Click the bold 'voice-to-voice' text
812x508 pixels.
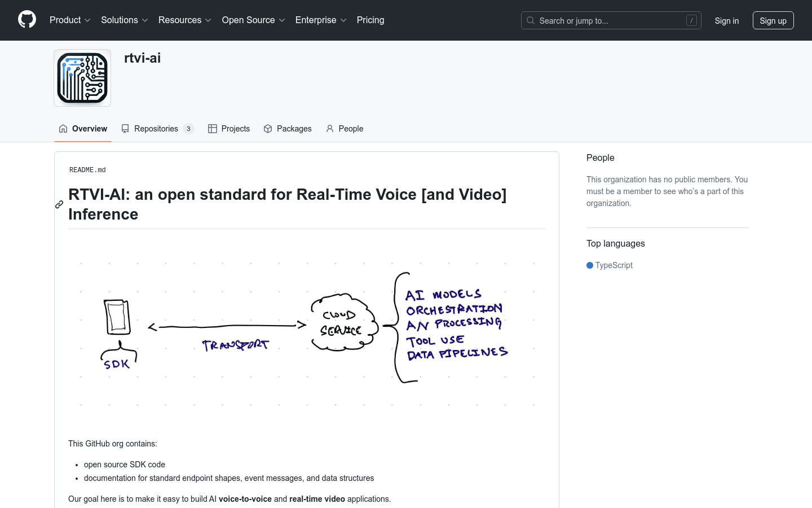point(245,499)
